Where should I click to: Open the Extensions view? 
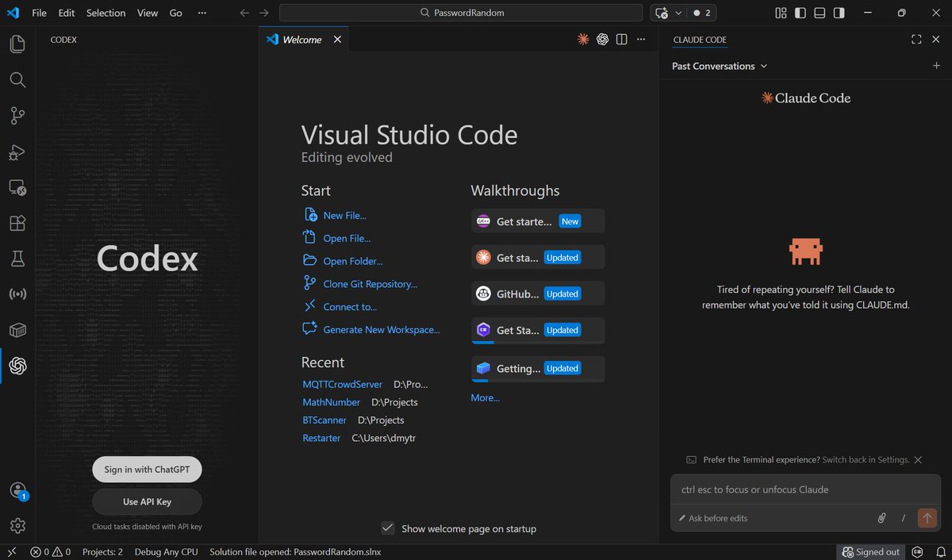pos(17,224)
